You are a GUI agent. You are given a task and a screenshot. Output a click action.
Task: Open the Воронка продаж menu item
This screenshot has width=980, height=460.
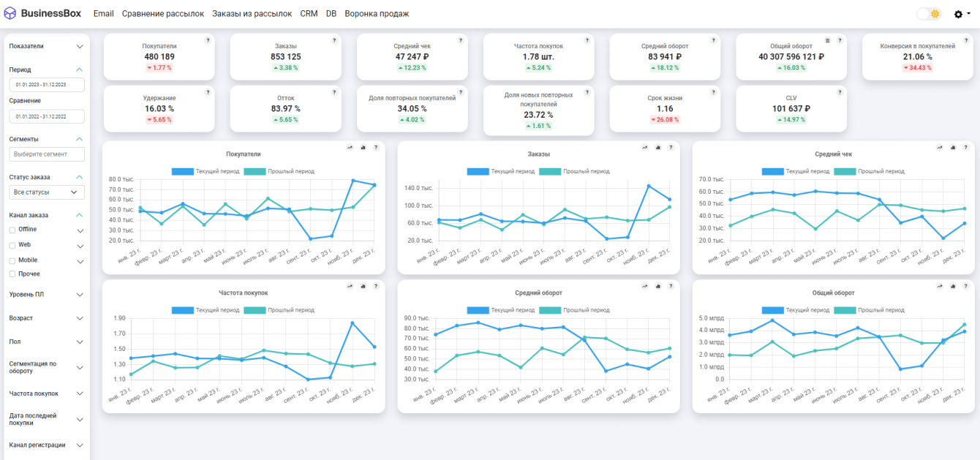377,14
